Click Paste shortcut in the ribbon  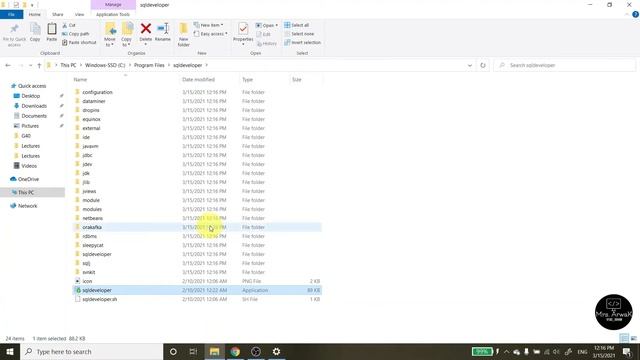coord(80,42)
